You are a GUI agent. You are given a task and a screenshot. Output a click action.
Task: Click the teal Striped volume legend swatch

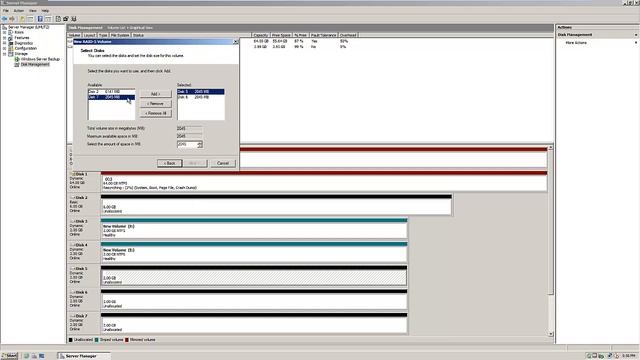click(x=97, y=340)
